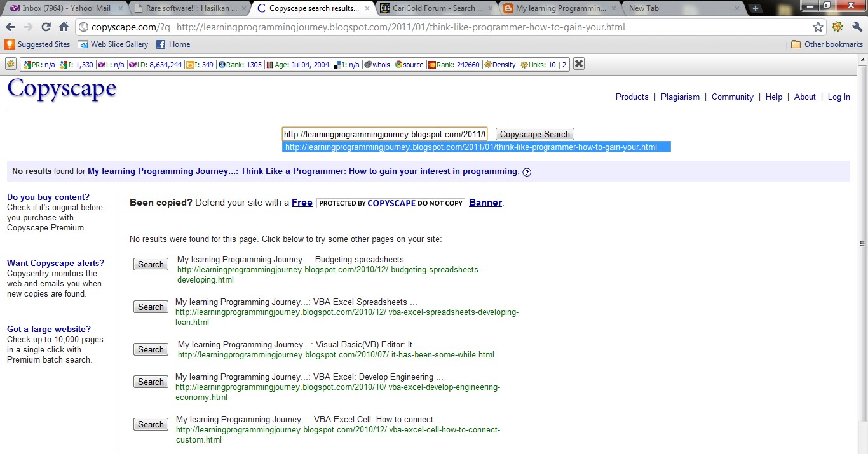Open the Products menu link
Image resolution: width=868 pixels, height=454 pixels.
(x=632, y=97)
